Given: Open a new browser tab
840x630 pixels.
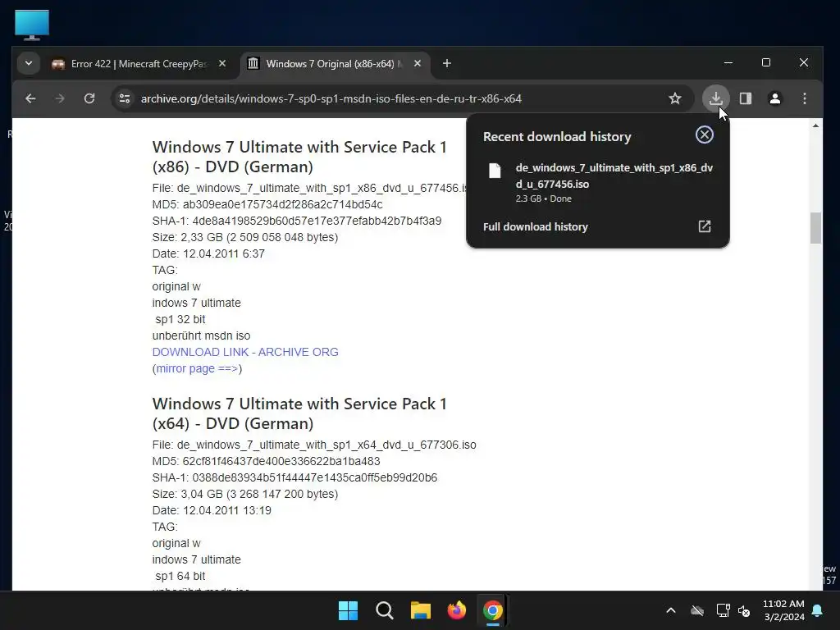Looking at the screenshot, I should [x=447, y=64].
